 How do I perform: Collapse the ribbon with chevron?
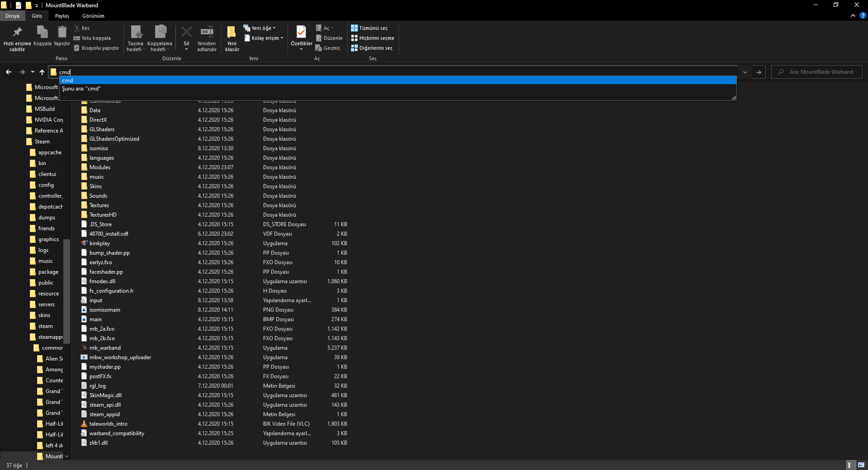tap(853, 15)
